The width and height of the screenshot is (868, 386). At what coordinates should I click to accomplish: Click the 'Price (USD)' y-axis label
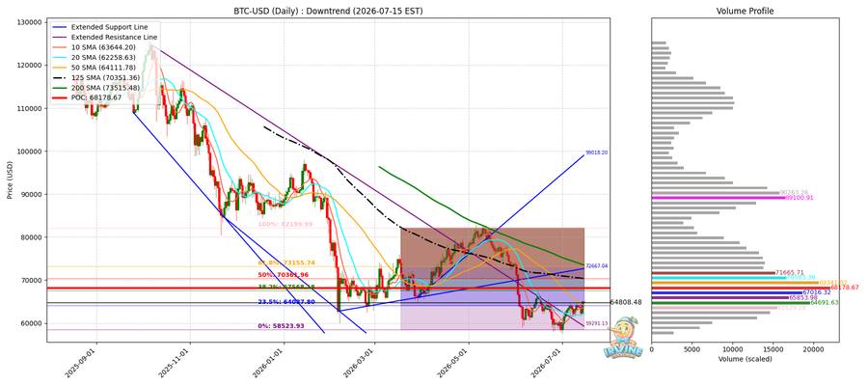coord(11,180)
